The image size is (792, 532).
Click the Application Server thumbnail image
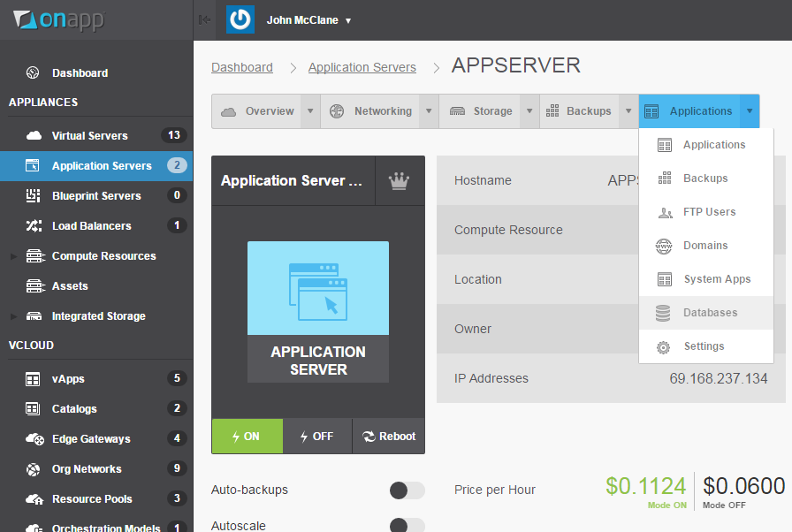(318, 287)
